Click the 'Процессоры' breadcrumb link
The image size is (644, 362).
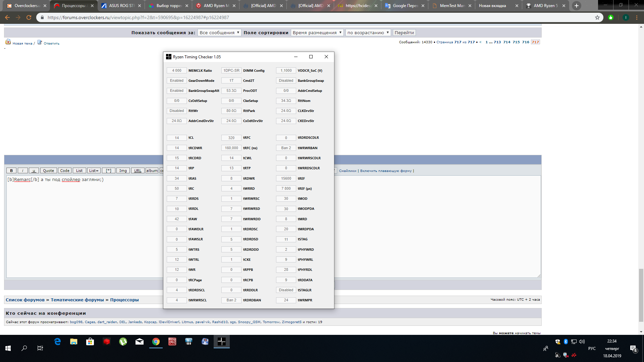click(x=124, y=300)
